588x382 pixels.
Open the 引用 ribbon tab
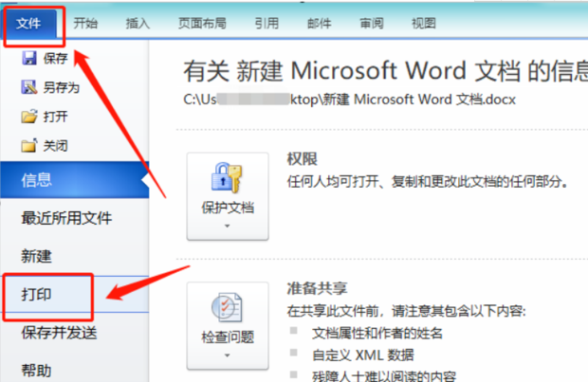coord(266,24)
